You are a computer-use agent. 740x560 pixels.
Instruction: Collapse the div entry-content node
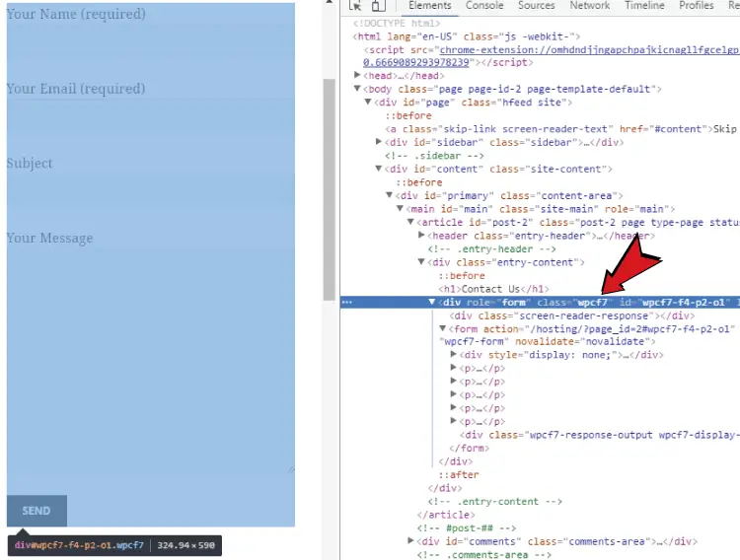pyautogui.click(x=421, y=262)
